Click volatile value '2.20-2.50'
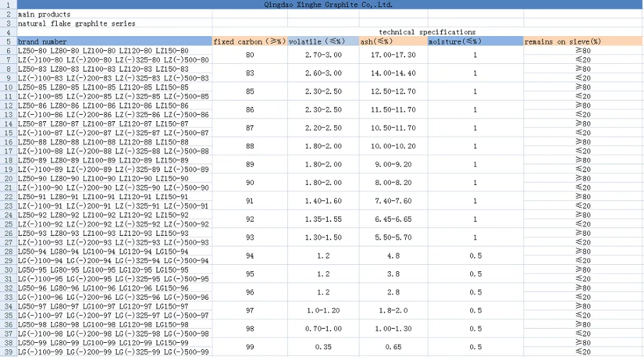Viewport: 644px width, 357px height. point(323,128)
